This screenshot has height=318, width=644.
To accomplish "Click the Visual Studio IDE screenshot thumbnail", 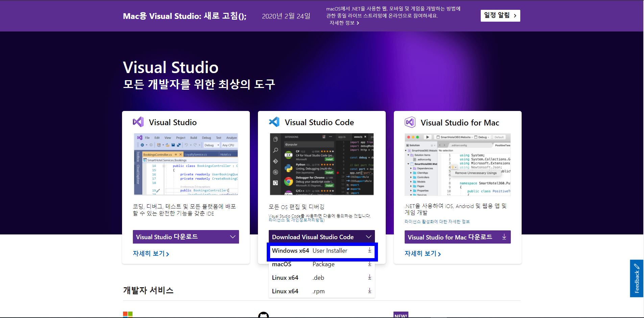I will (x=186, y=164).
